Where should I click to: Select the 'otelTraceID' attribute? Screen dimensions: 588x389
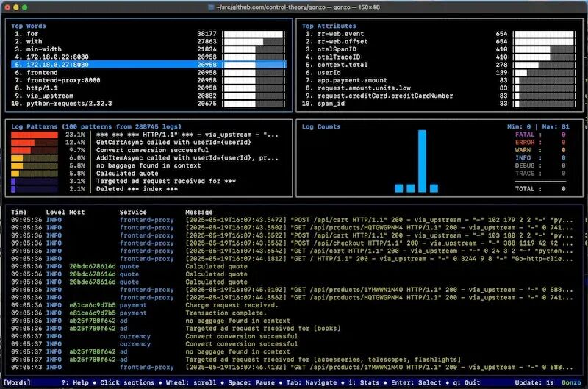[x=439, y=57]
